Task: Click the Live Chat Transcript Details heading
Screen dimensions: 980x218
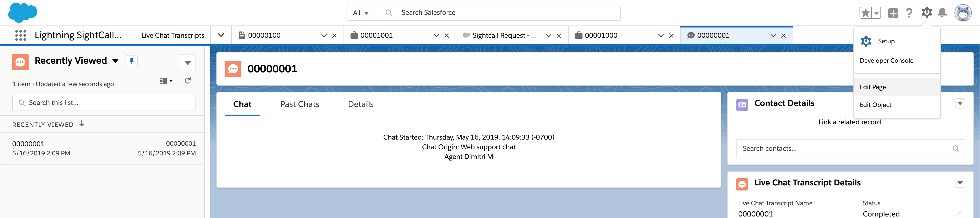Action: [807, 183]
